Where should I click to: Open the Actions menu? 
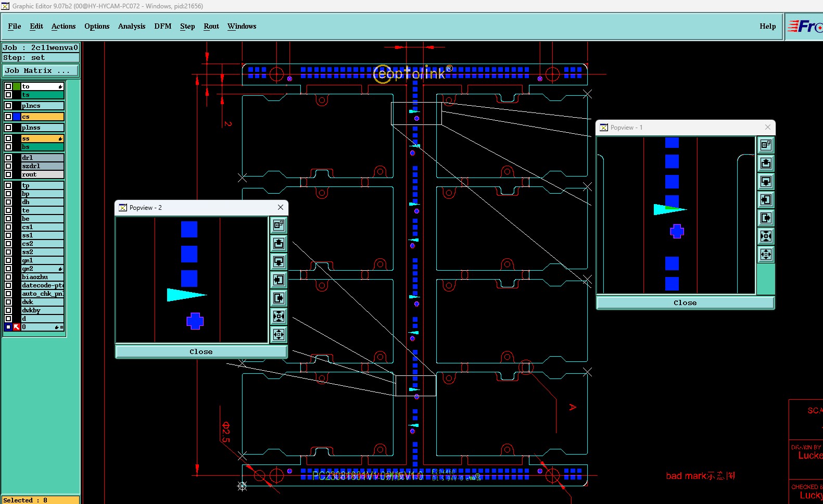[64, 26]
